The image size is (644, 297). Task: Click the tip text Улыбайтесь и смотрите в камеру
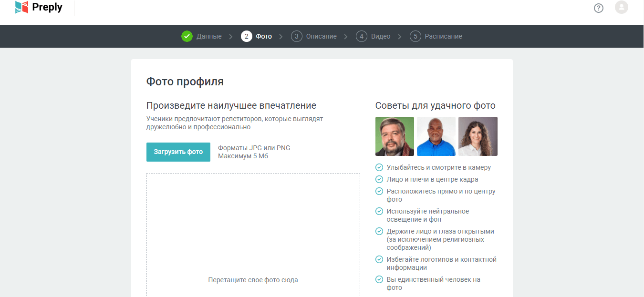(x=439, y=167)
